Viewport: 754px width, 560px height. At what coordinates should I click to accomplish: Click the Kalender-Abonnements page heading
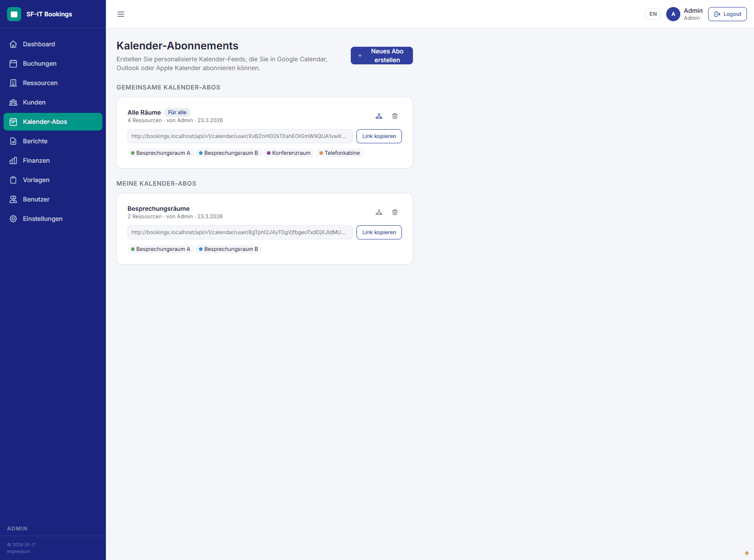177,46
